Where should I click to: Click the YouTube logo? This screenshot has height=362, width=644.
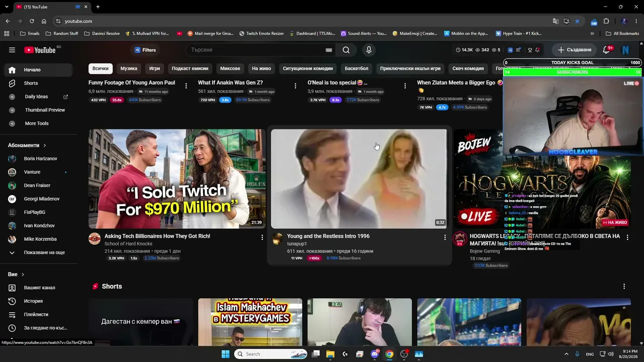(40, 50)
